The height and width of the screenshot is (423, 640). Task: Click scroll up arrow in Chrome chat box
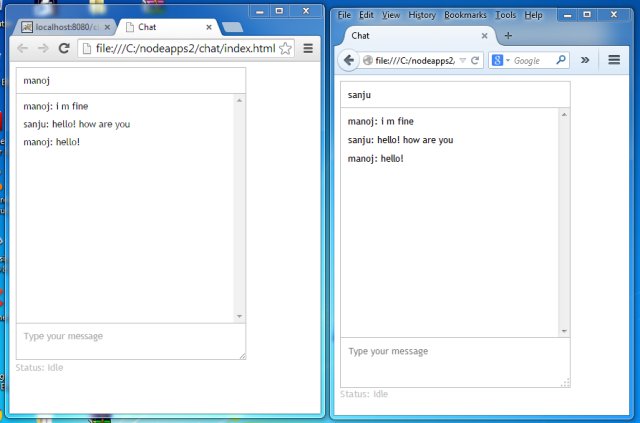coord(240,100)
